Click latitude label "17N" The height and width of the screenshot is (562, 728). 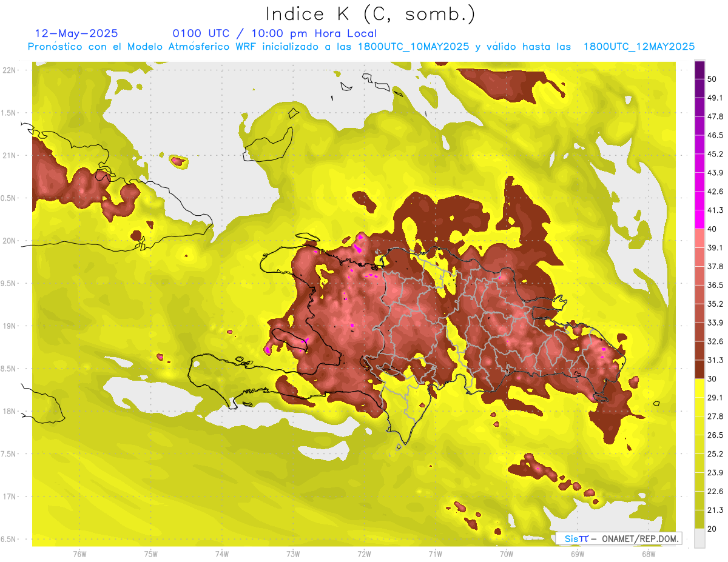tap(10, 497)
